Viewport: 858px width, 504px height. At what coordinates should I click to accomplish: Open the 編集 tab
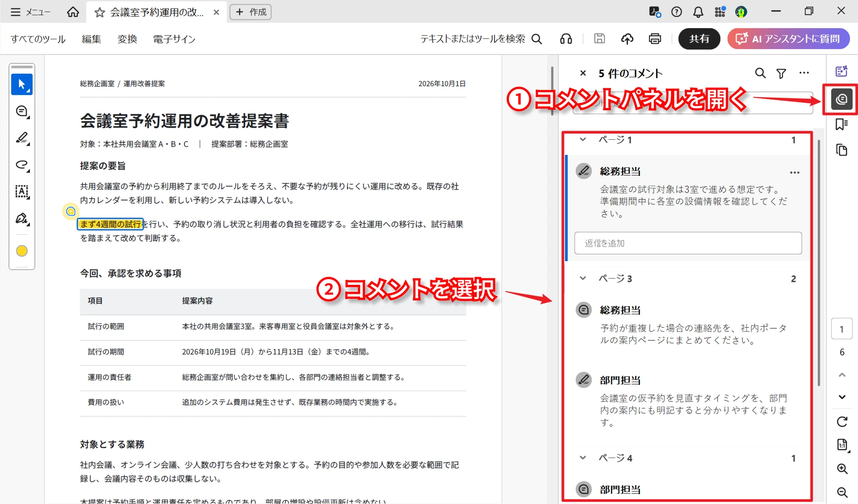(92, 39)
